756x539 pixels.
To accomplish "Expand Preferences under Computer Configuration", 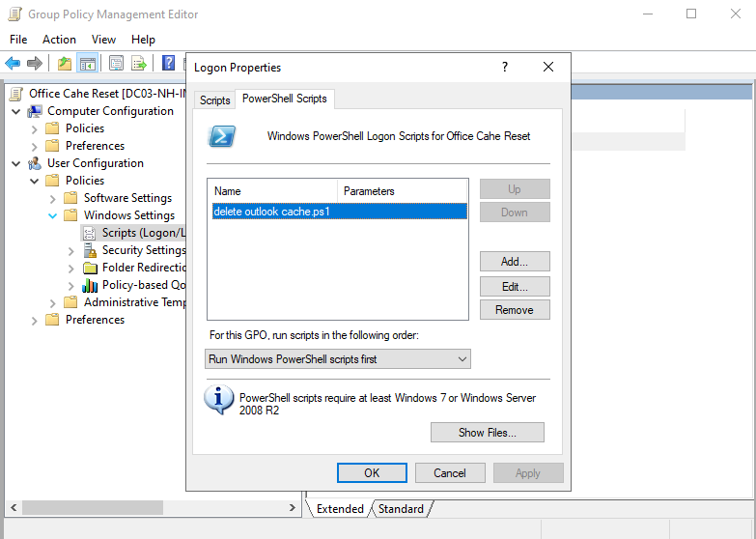I will coord(34,146).
